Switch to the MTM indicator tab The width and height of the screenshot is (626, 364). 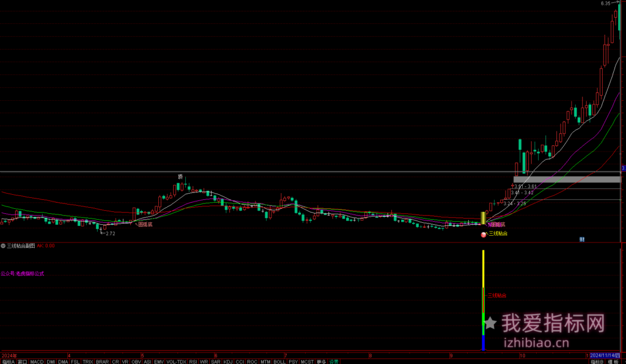tap(265, 362)
